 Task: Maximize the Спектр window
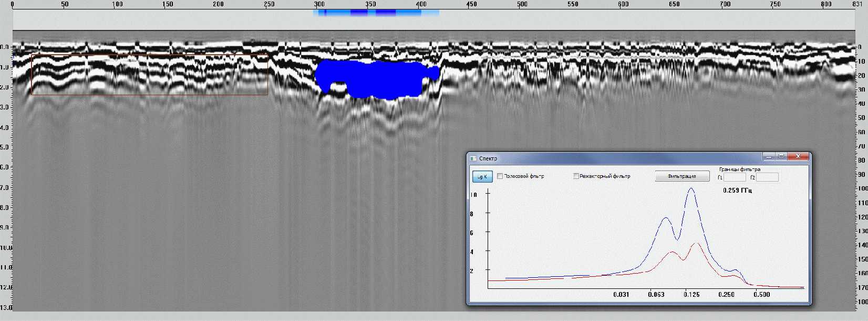click(781, 157)
